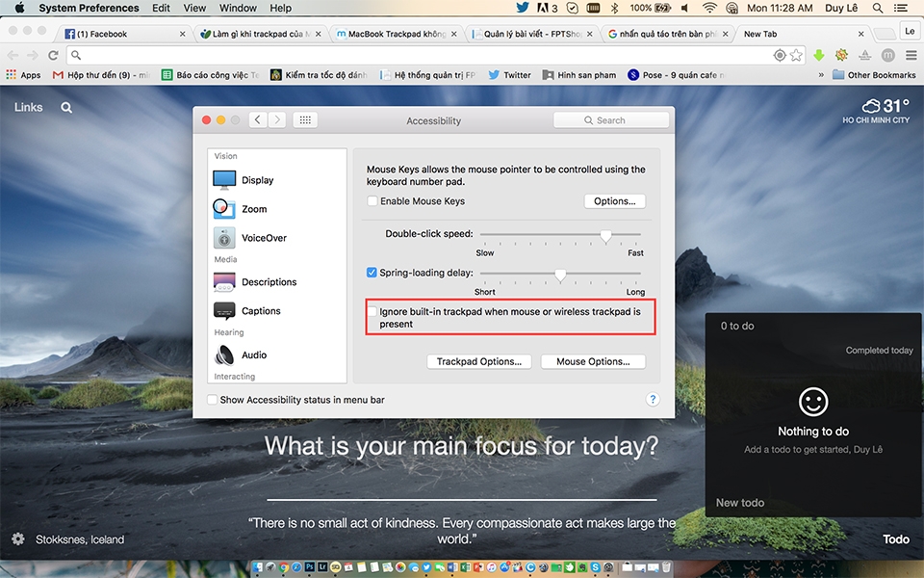This screenshot has height=578, width=924.
Task: Open the battery status menu
Action: point(650,8)
